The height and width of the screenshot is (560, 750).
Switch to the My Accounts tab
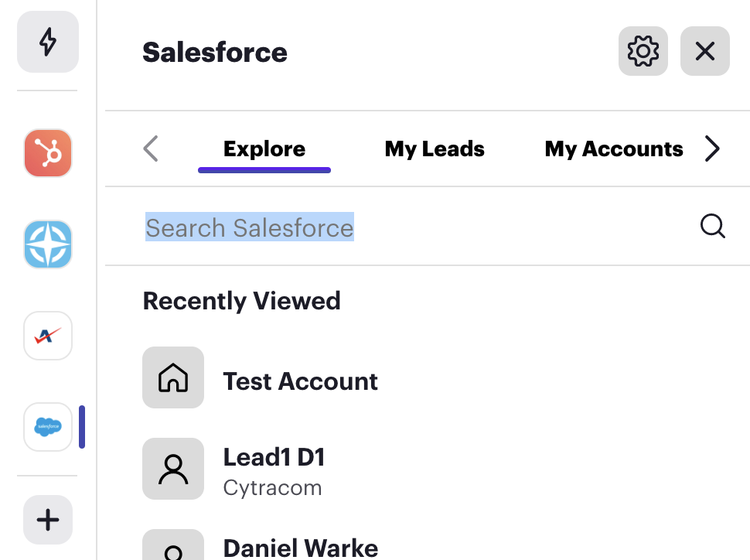(x=614, y=149)
